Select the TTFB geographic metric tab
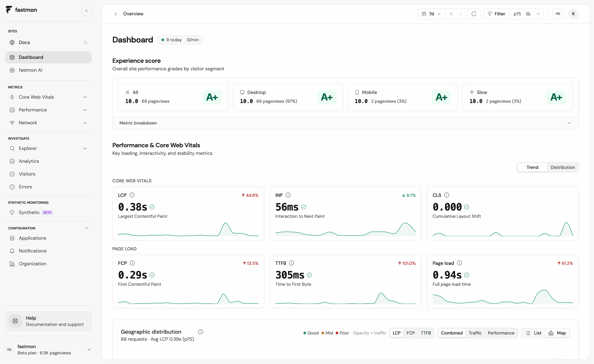Image resolution: width=594 pixels, height=364 pixels. tap(426, 333)
